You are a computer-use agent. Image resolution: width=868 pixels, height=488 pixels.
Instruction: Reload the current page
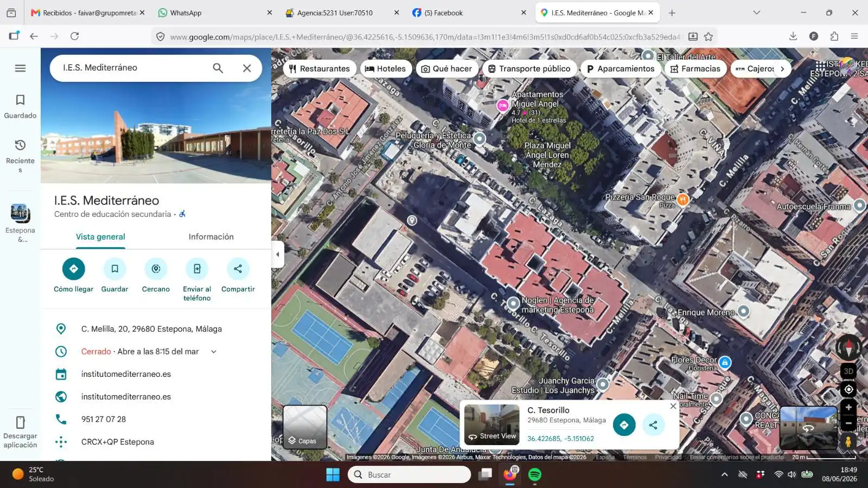75,36
